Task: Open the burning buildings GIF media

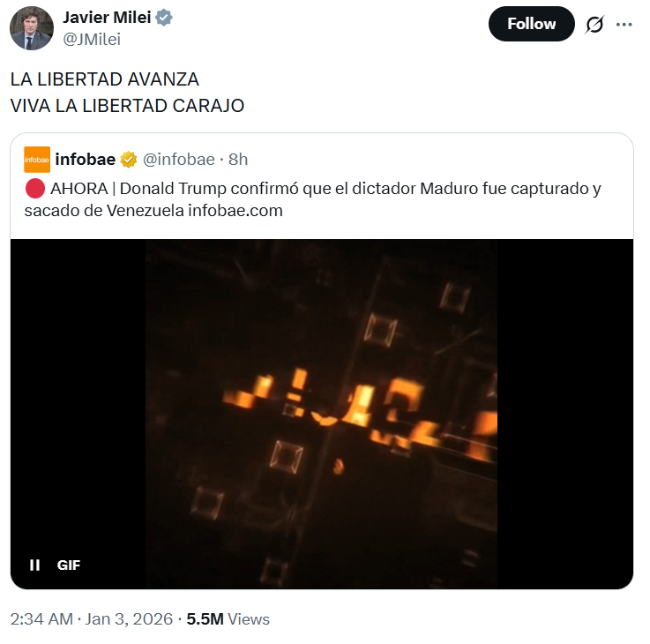Action: [322, 414]
